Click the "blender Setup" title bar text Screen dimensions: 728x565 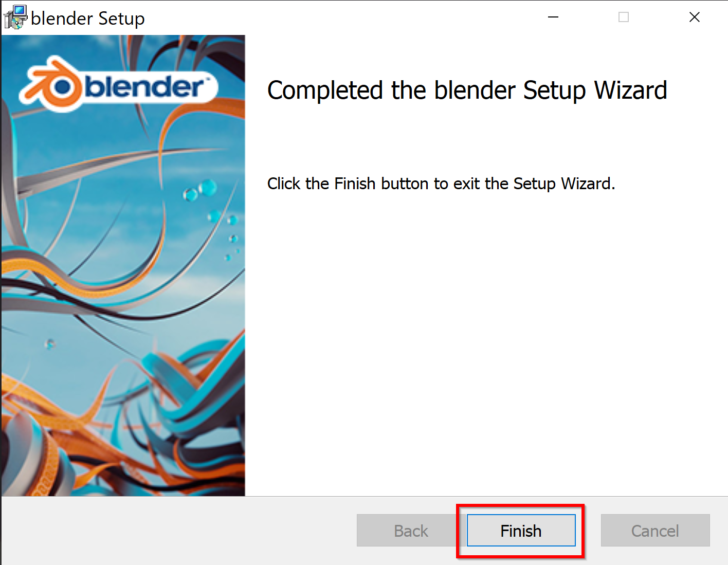(x=88, y=19)
